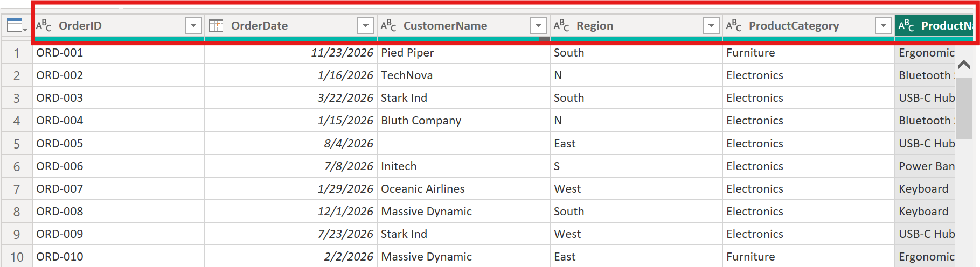Click the date 2/2/2026
Screen dimensions: 980x267
point(349,257)
